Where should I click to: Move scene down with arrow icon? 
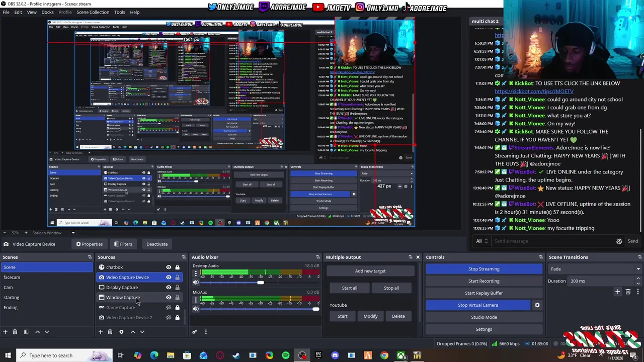(x=47, y=332)
